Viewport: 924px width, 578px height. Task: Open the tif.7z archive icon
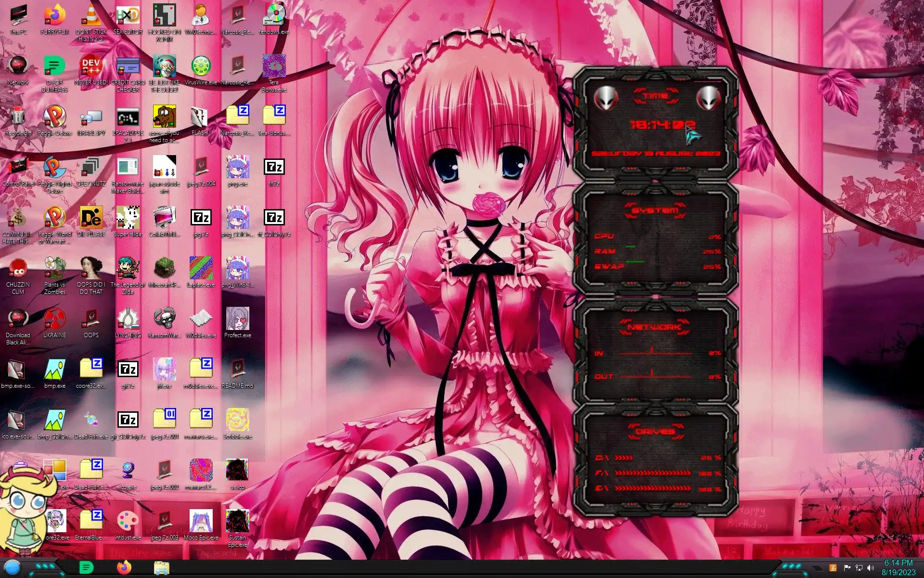[x=274, y=168]
